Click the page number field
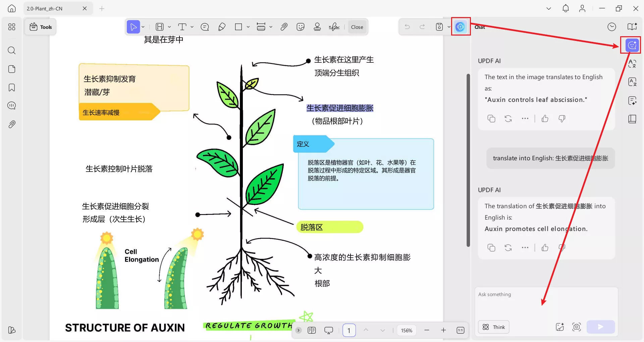 [x=349, y=330]
